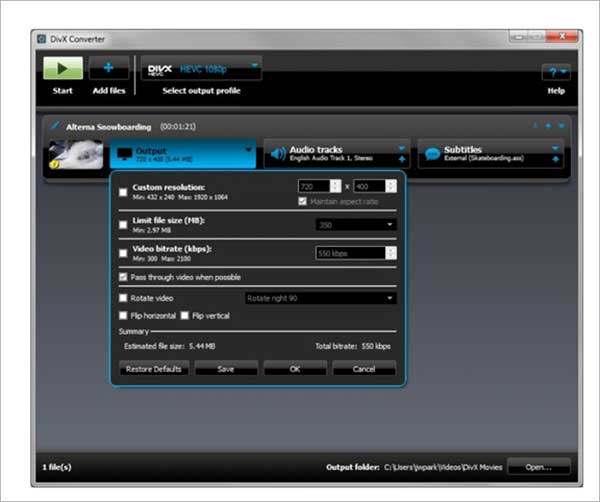Toggle the Maintain aspect ratio checkbox

(302, 201)
